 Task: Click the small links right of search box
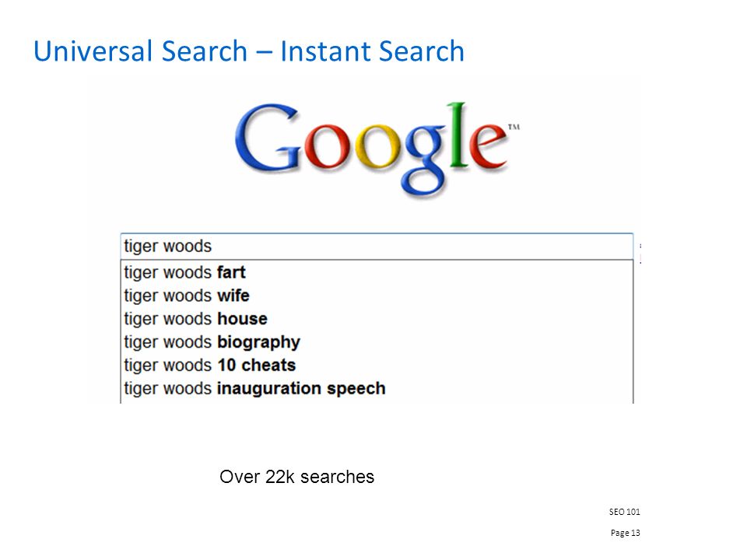coord(640,254)
